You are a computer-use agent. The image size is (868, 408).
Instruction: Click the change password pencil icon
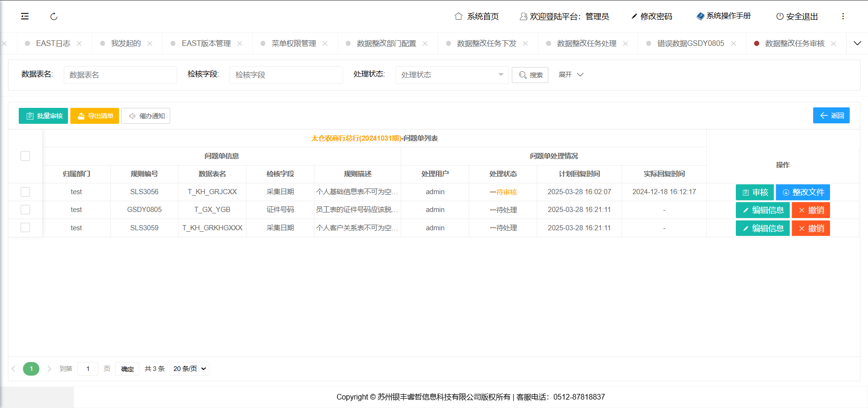634,16
